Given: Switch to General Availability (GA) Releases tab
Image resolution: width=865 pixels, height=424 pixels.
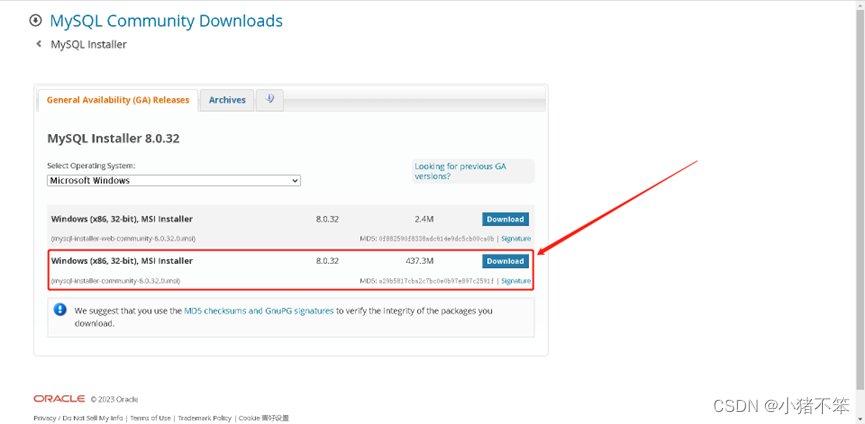Looking at the screenshot, I should coord(118,100).
